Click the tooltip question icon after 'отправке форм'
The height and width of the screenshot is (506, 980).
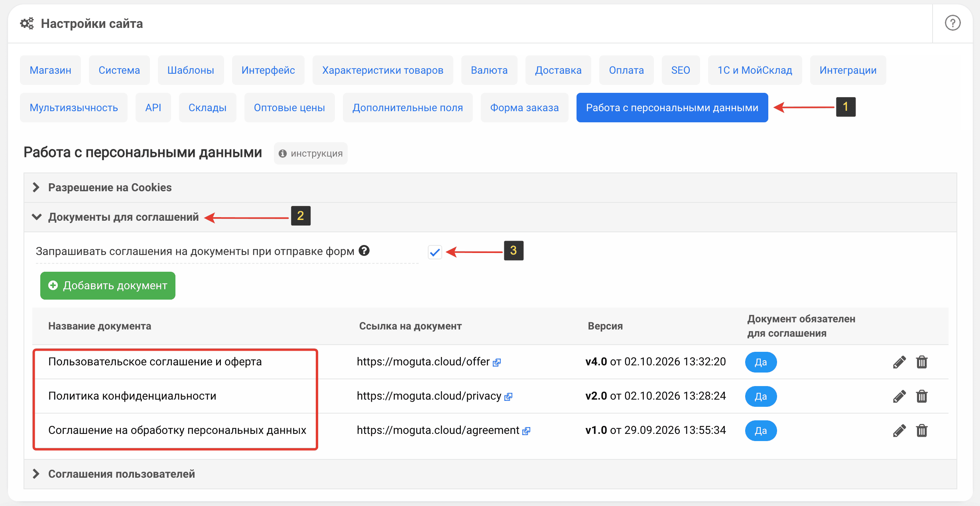point(364,251)
